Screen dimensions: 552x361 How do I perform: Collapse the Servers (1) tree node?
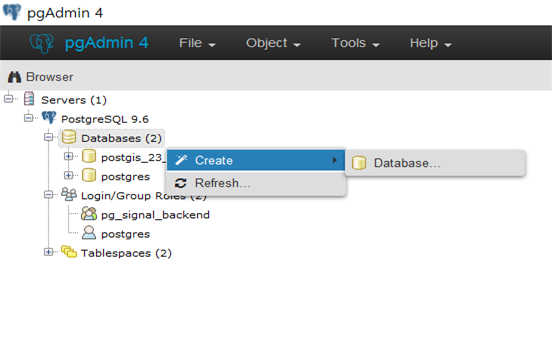(x=8, y=99)
